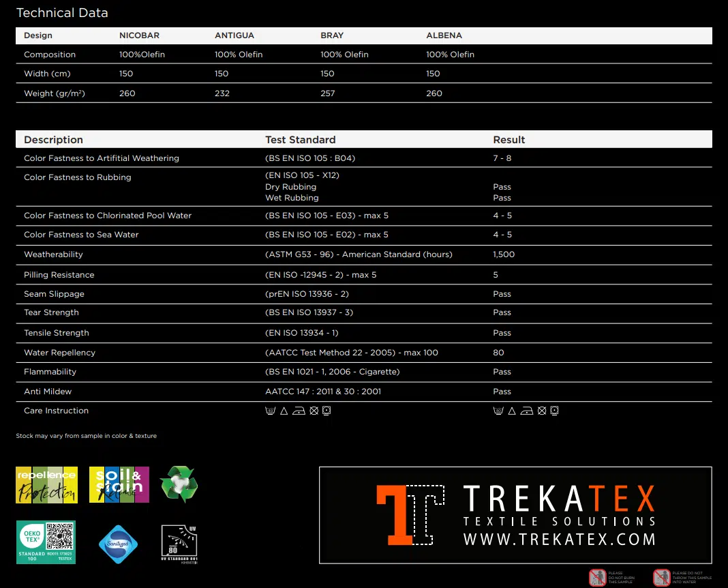The width and height of the screenshot is (728, 588).
Task: Click the Repellence Protection badge
Action: click(x=46, y=485)
